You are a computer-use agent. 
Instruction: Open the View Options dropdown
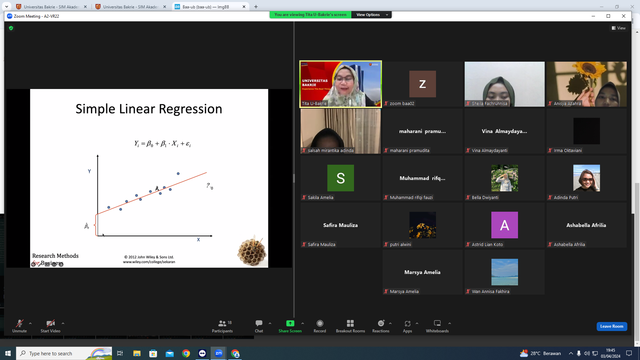coord(371,15)
